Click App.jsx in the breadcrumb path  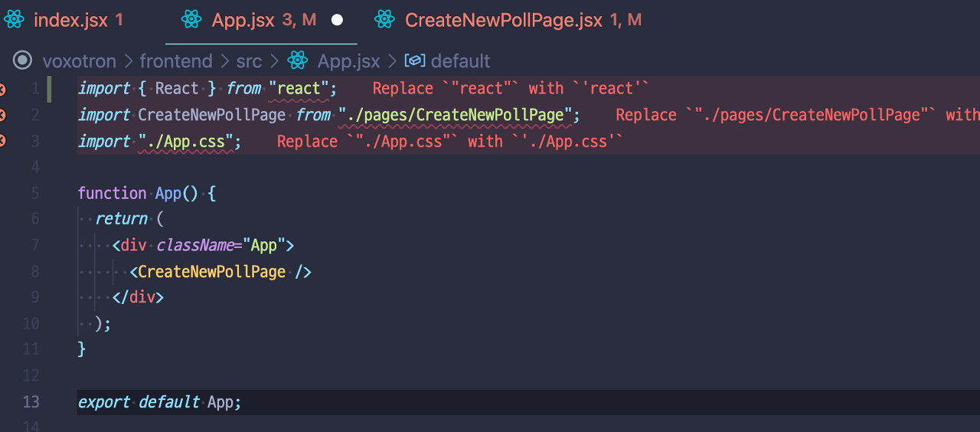[348, 61]
